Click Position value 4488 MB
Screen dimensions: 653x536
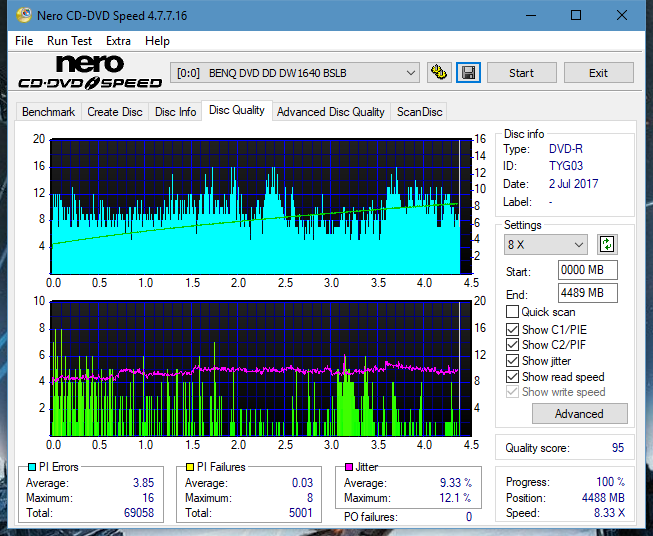point(603,498)
